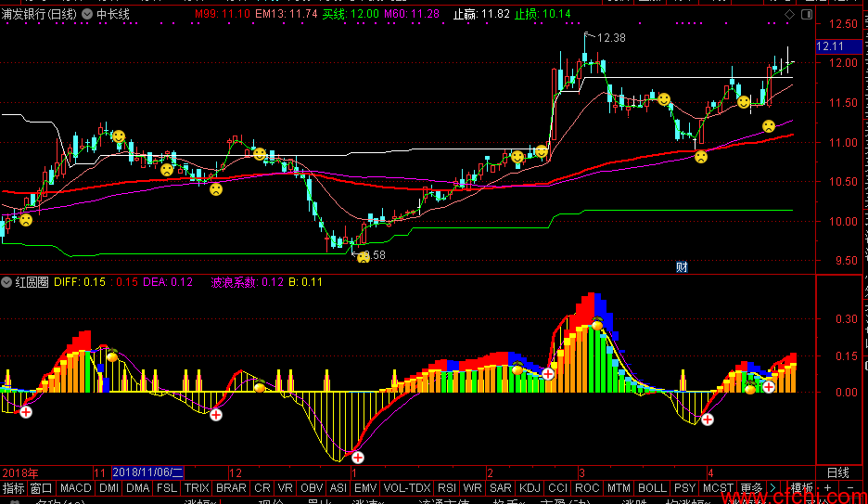Click the M60: 11.28 value

tap(412, 14)
